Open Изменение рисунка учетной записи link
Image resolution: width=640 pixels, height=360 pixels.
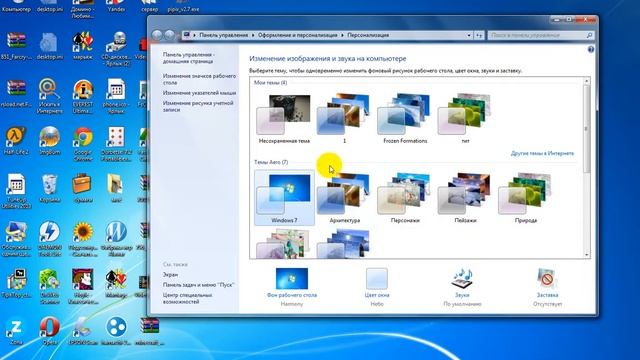tap(198, 106)
